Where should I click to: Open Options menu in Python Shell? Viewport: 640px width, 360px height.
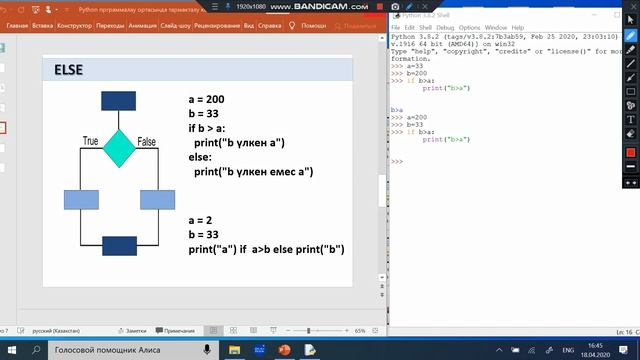pos(469,28)
